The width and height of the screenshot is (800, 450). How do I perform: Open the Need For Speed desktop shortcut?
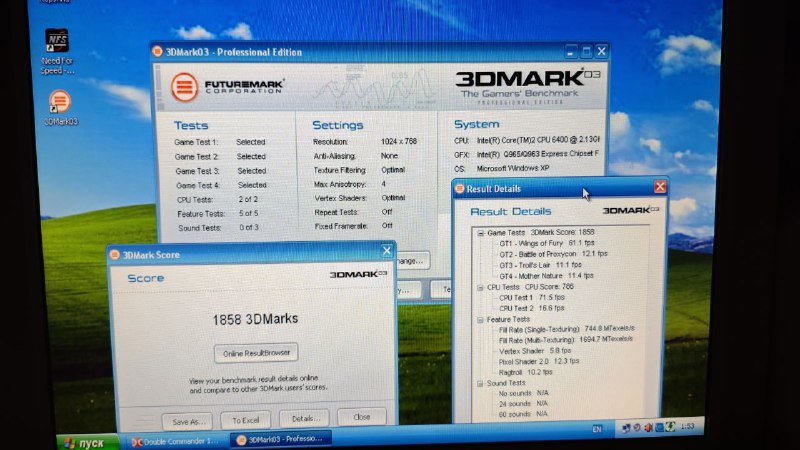click(57, 52)
